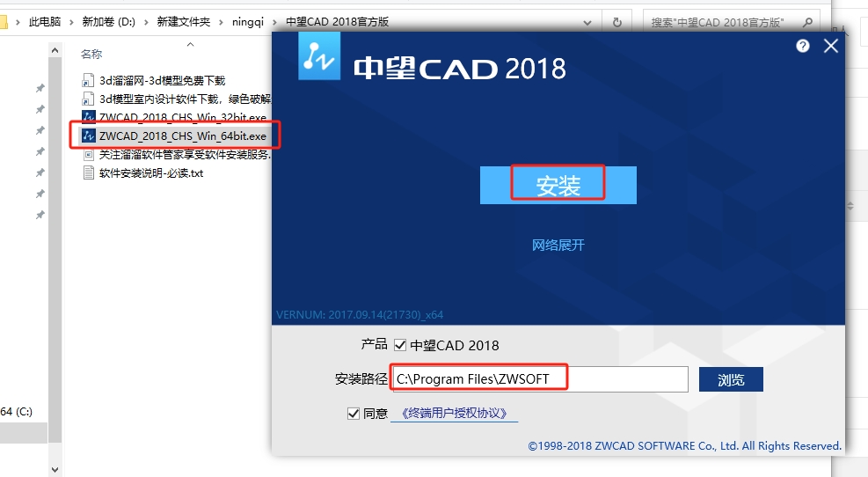Navigate to 此电脑 in the address bar
This screenshot has width=868, height=477.
pyautogui.click(x=45, y=22)
